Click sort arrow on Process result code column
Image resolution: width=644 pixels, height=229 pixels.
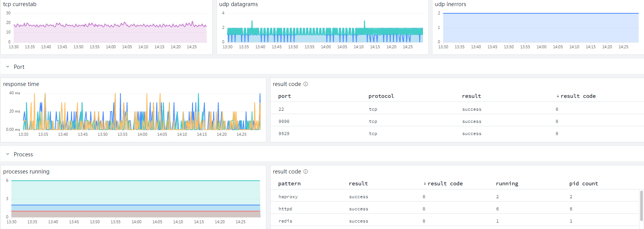point(425,183)
